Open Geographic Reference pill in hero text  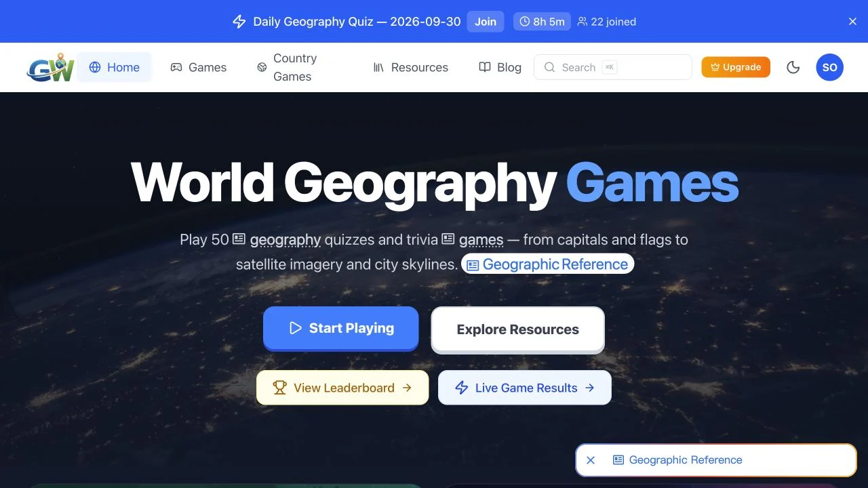pos(548,264)
